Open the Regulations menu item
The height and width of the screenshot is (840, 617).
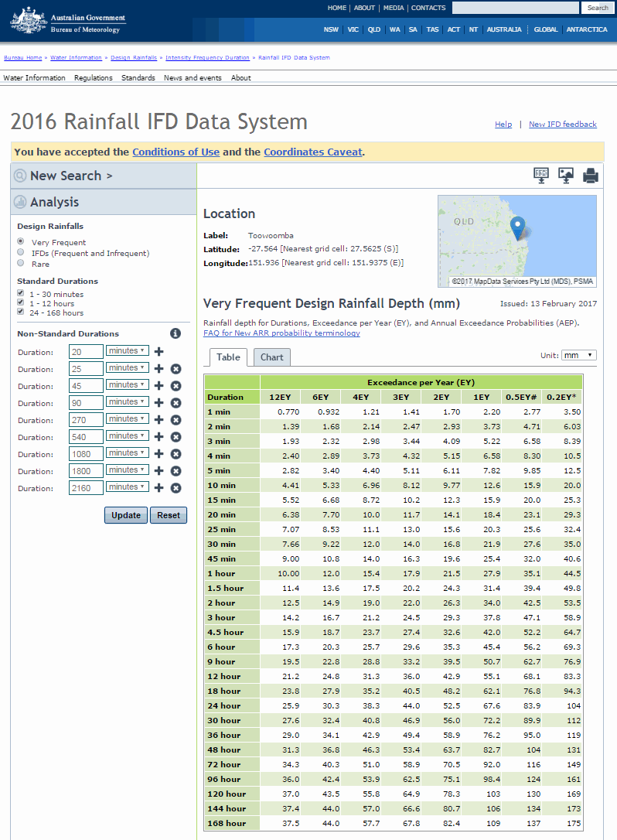94,77
